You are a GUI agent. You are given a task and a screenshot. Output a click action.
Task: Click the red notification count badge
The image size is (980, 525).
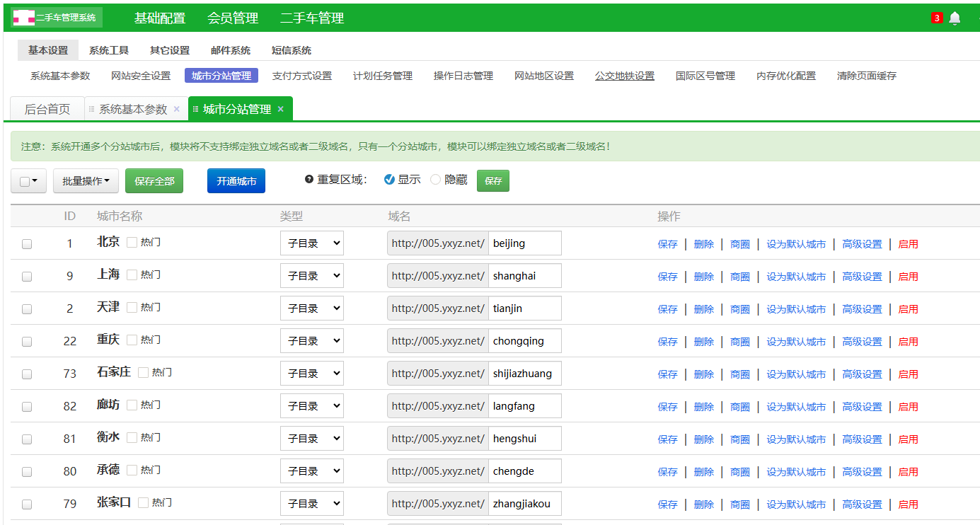tap(937, 18)
